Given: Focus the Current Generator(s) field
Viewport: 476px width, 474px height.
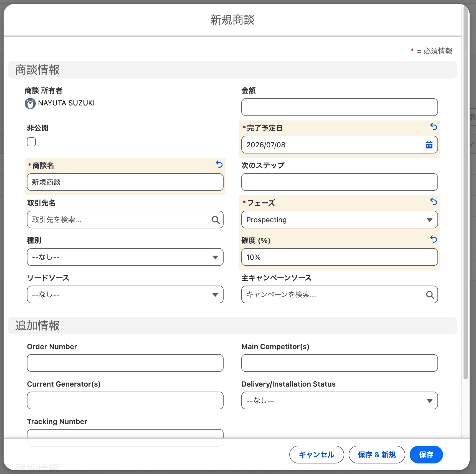Looking at the screenshot, I should click(125, 401).
